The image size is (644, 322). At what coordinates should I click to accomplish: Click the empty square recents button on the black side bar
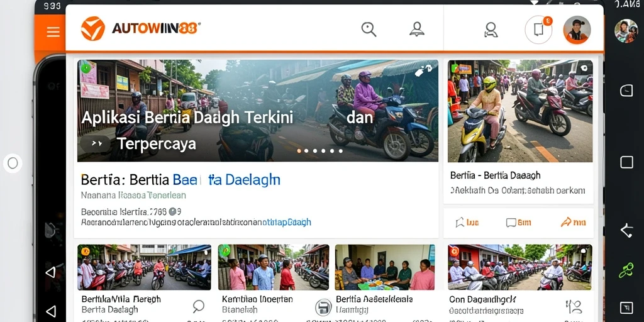(626, 162)
